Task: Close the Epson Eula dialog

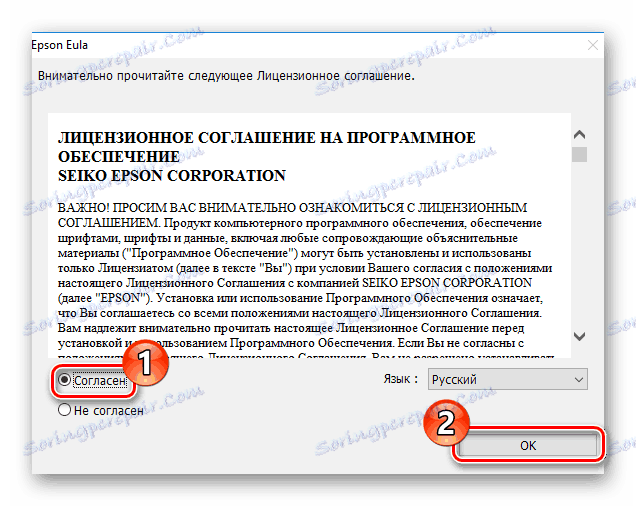Action: [593, 45]
